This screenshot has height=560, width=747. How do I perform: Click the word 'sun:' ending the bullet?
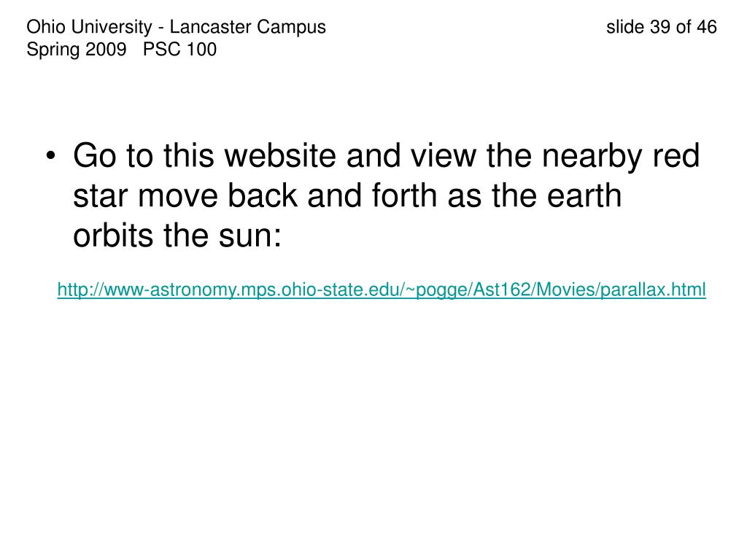click(250, 236)
